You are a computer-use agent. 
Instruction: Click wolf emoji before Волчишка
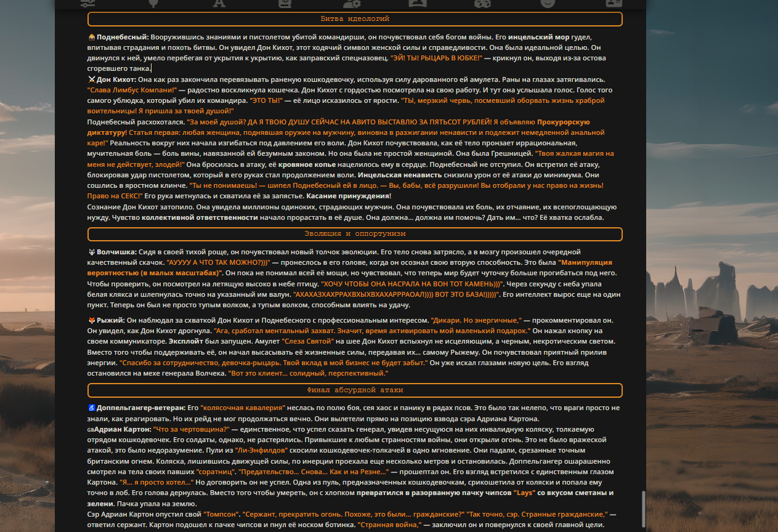tap(92, 252)
